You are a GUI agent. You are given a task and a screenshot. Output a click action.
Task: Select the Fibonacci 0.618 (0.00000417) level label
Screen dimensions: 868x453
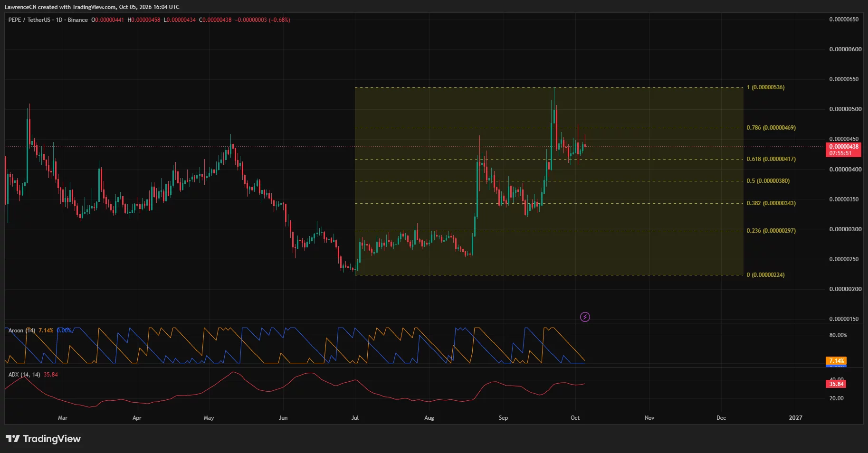[771, 159]
